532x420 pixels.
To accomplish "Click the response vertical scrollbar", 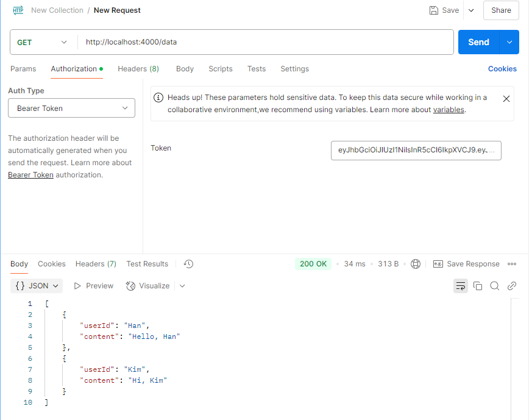I will coord(515,359).
